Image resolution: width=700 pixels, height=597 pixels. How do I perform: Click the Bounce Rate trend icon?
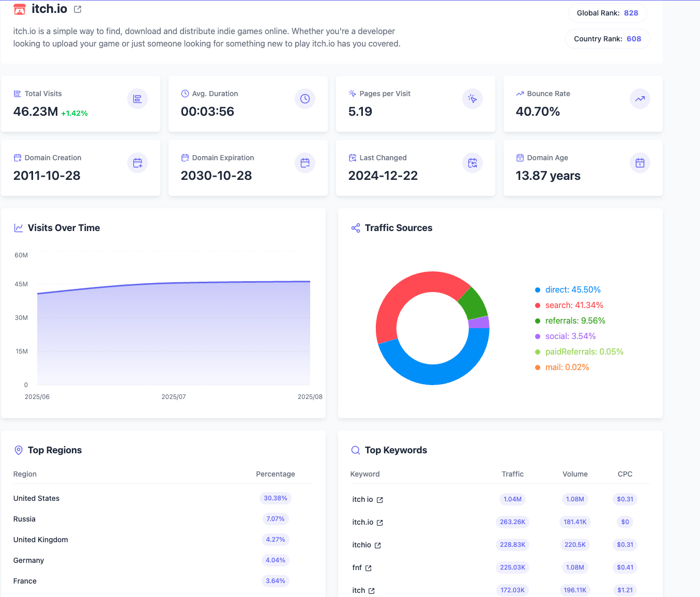640,99
